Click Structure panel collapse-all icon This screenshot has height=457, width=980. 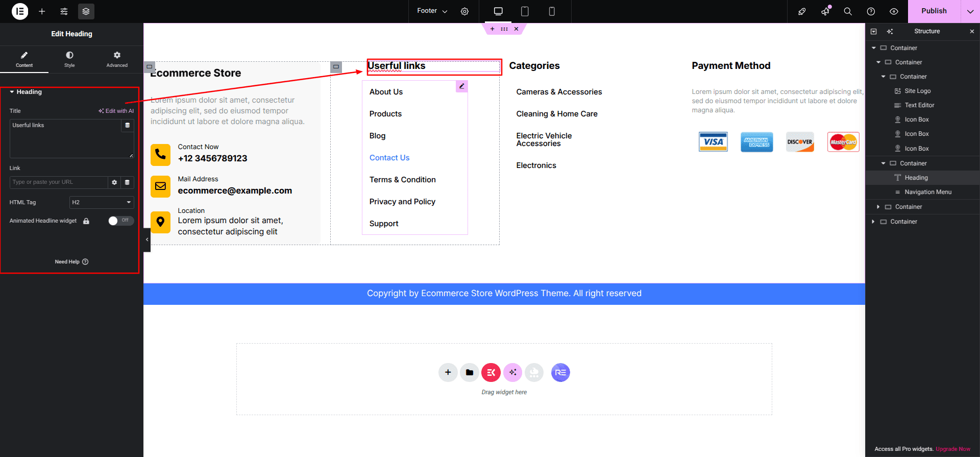click(873, 31)
